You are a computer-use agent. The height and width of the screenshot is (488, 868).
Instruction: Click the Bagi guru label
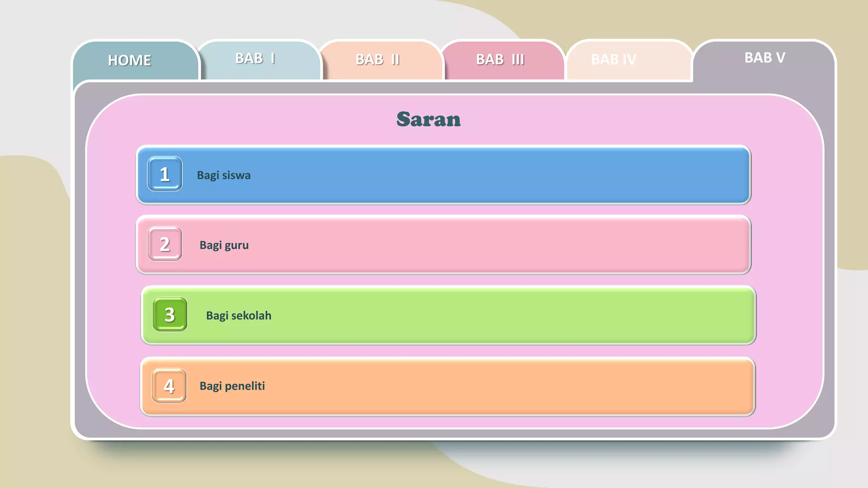(x=224, y=245)
